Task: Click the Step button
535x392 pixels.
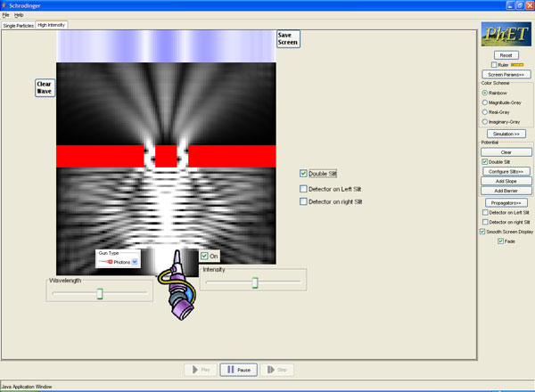Action: point(276,370)
